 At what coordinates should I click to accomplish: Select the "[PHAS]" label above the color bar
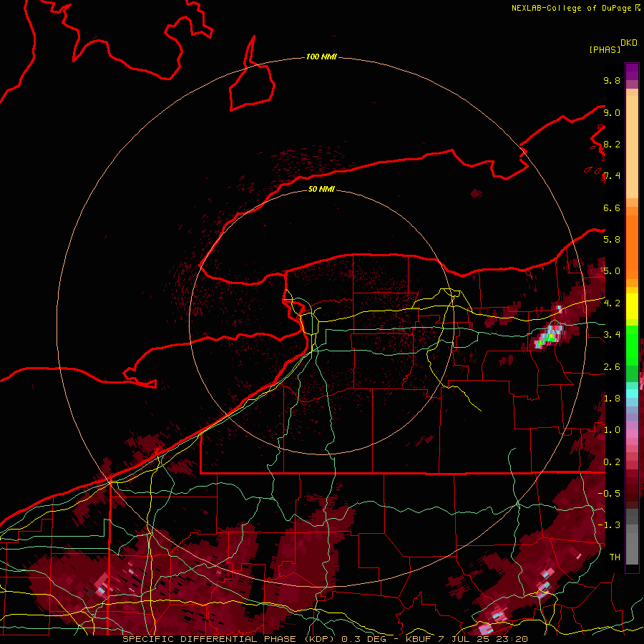point(605,49)
